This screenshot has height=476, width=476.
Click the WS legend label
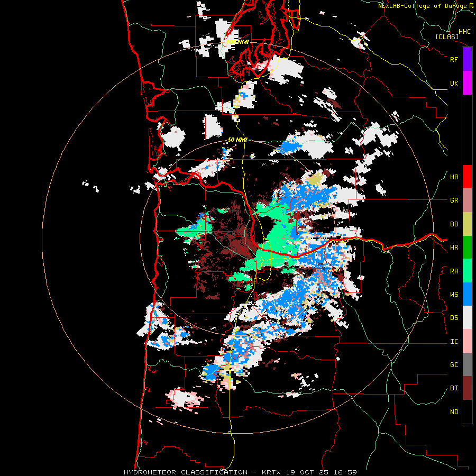pyautogui.click(x=454, y=295)
